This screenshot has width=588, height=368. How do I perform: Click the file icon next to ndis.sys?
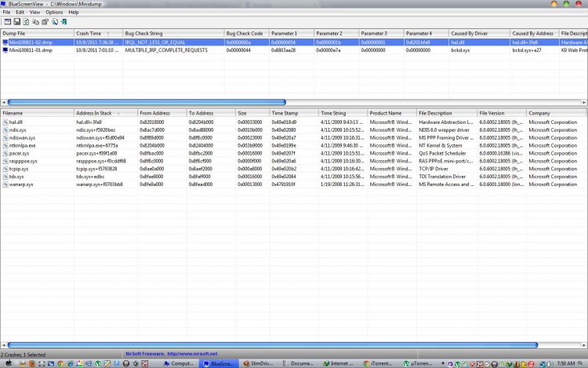click(5, 130)
